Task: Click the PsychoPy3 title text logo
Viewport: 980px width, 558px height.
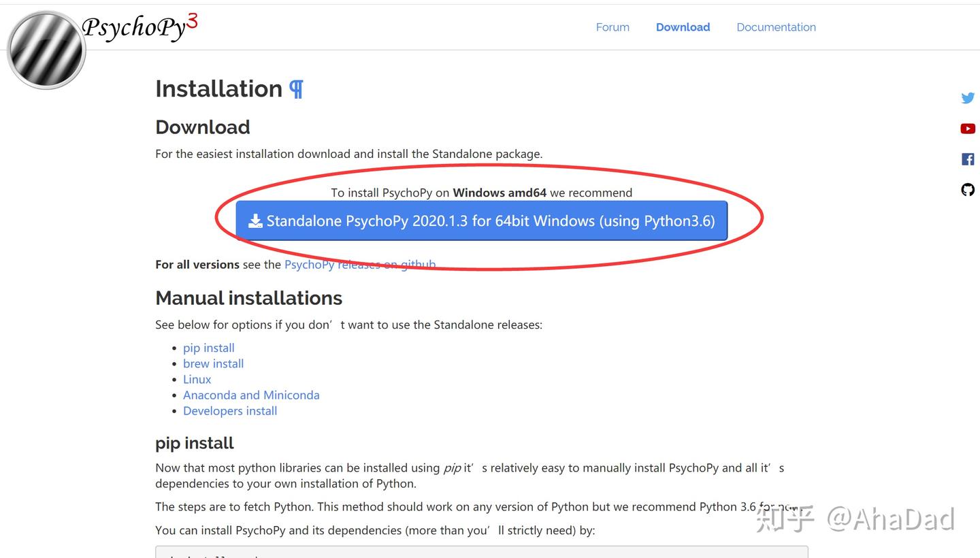Action: (140, 27)
